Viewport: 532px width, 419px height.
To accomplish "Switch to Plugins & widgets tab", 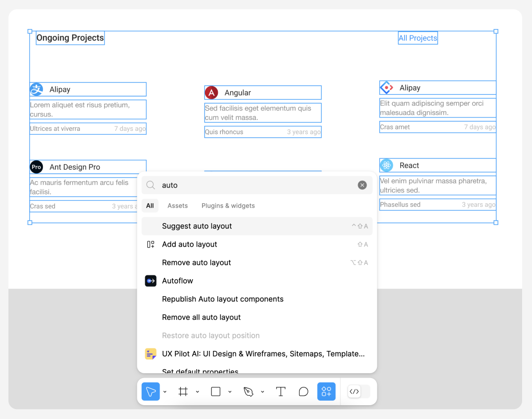I will [x=228, y=206].
